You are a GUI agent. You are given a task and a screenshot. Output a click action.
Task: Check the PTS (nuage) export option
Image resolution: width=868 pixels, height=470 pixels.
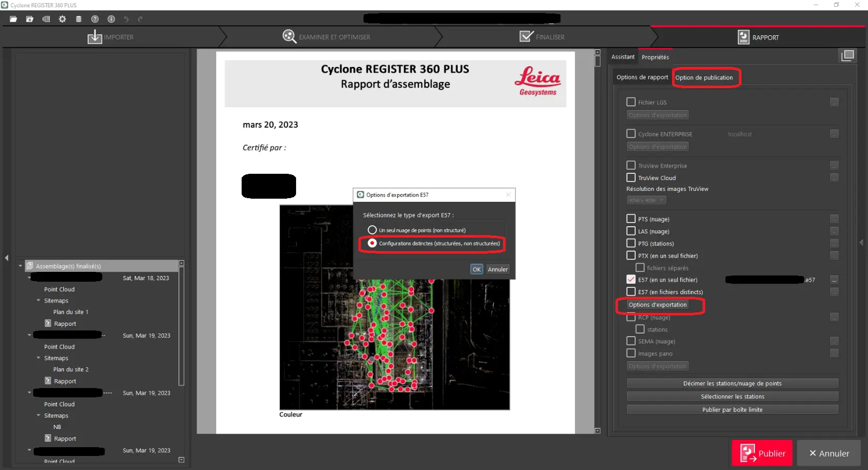coord(631,219)
